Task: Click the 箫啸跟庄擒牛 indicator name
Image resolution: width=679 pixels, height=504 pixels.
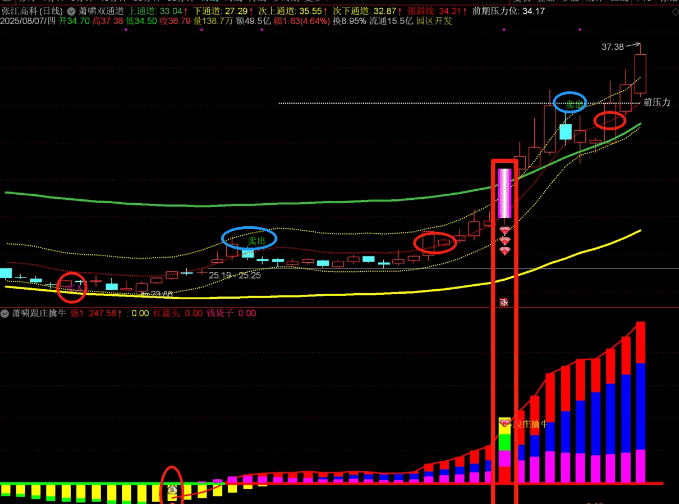Action: tap(39, 313)
